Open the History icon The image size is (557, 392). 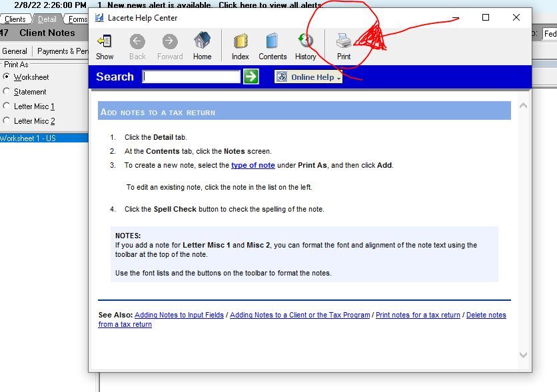pos(306,42)
